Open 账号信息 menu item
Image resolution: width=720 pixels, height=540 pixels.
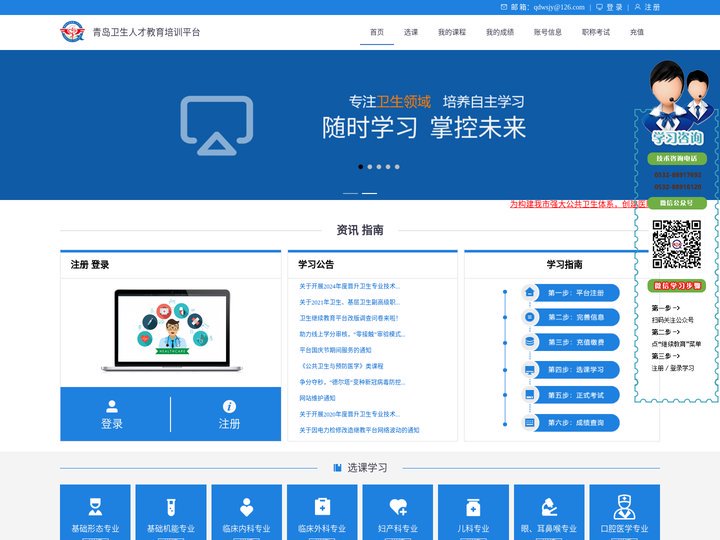(x=548, y=32)
